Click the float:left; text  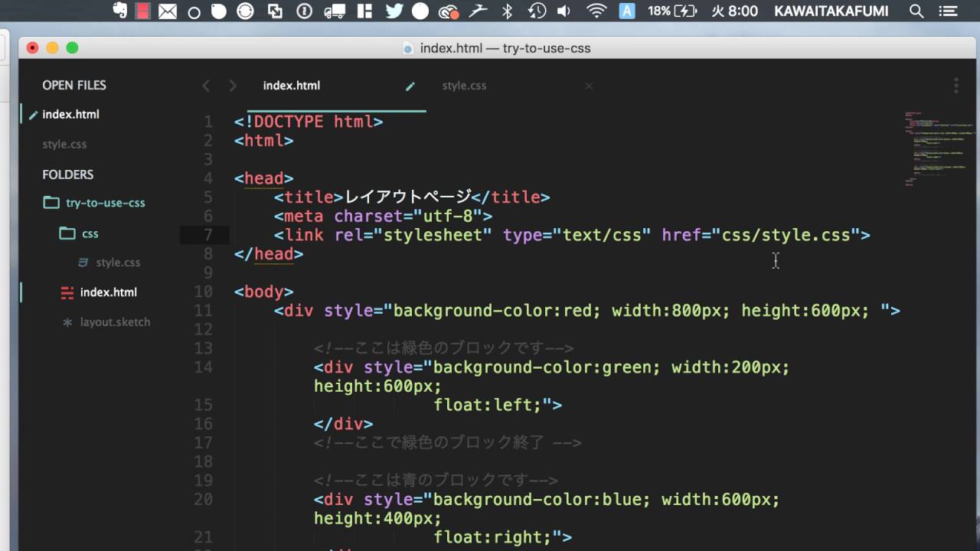coord(488,406)
